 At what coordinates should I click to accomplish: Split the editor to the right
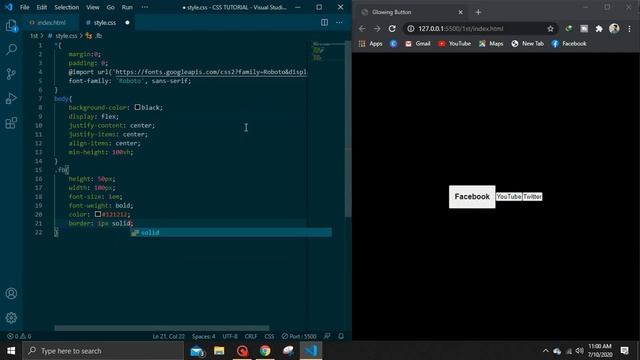tap(324, 22)
